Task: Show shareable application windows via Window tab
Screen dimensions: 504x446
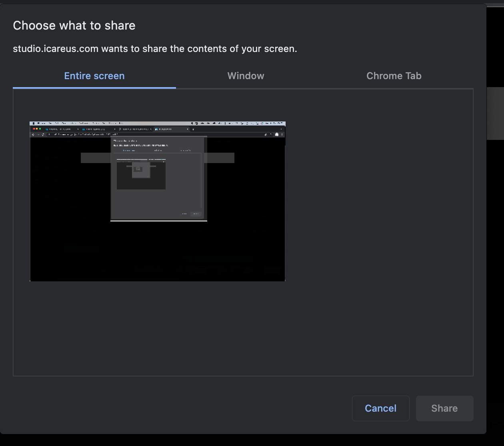Action: click(246, 76)
